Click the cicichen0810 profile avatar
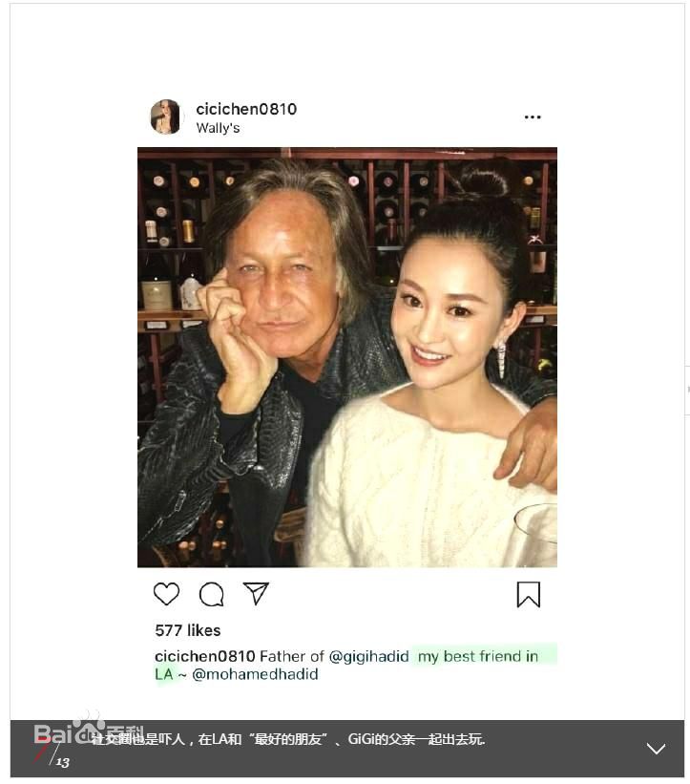 pos(166,117)
